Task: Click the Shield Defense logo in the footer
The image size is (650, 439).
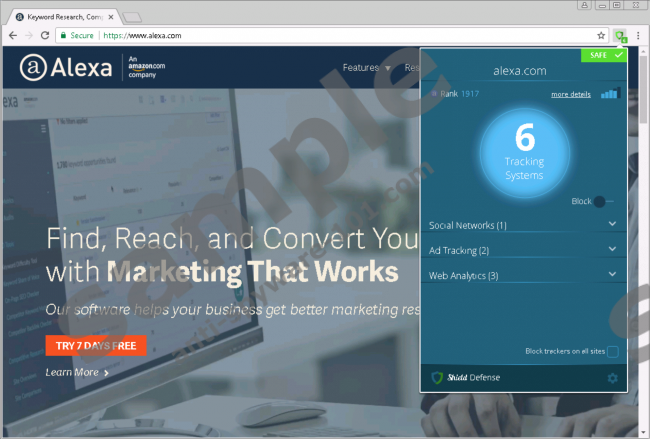Action: click(x=465, y=378)
